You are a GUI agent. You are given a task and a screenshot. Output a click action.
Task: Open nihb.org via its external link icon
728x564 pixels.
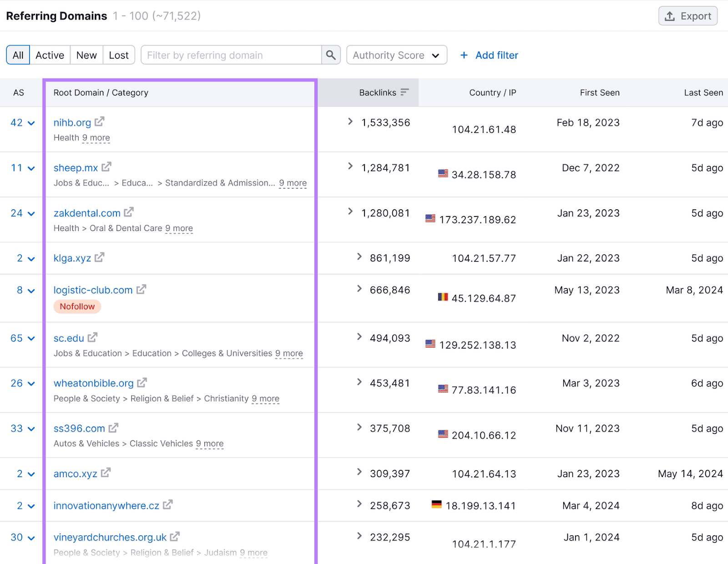pos(100,122)
